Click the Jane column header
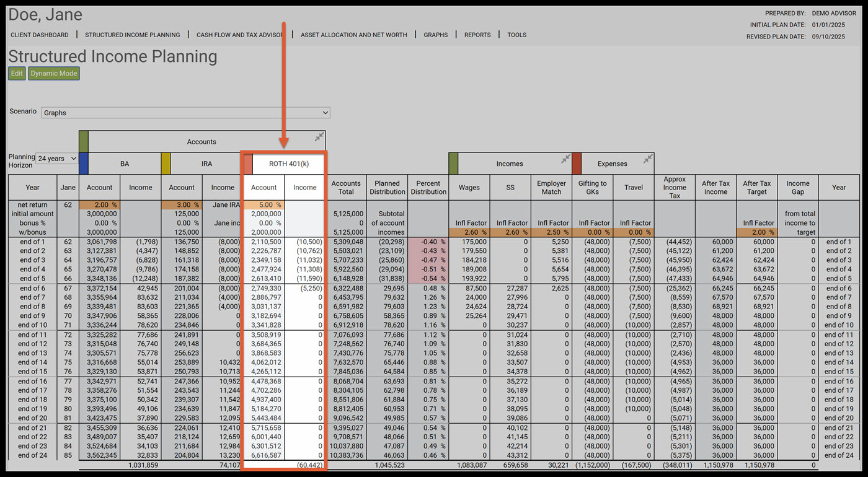 pos(68,187)
